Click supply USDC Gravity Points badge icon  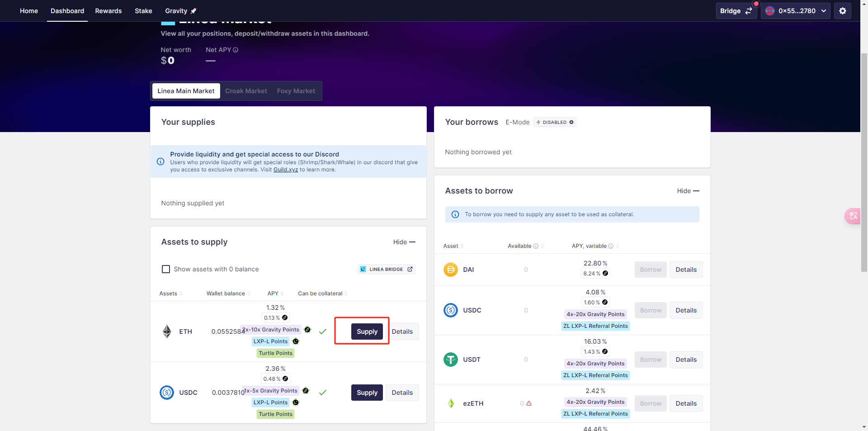306,390
